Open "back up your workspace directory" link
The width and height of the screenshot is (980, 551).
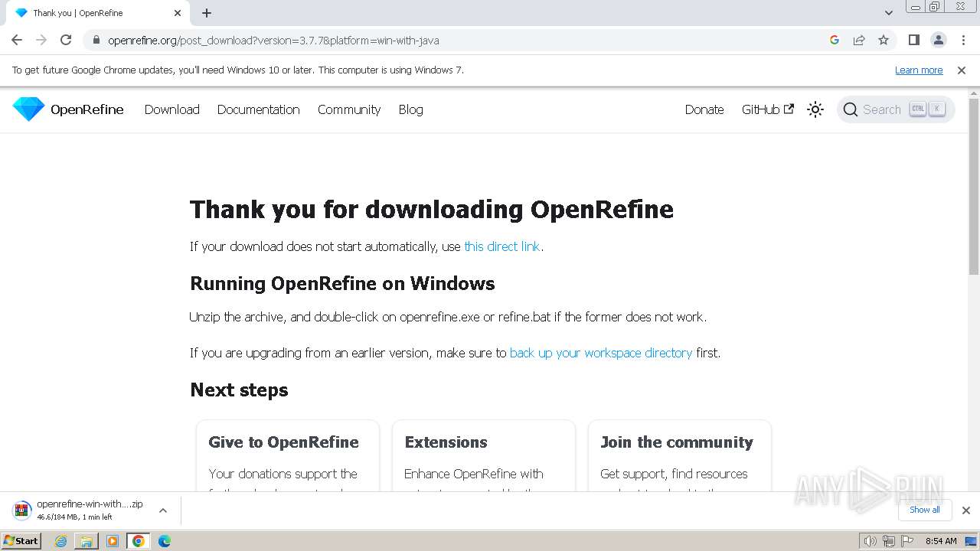click(601, 353)
